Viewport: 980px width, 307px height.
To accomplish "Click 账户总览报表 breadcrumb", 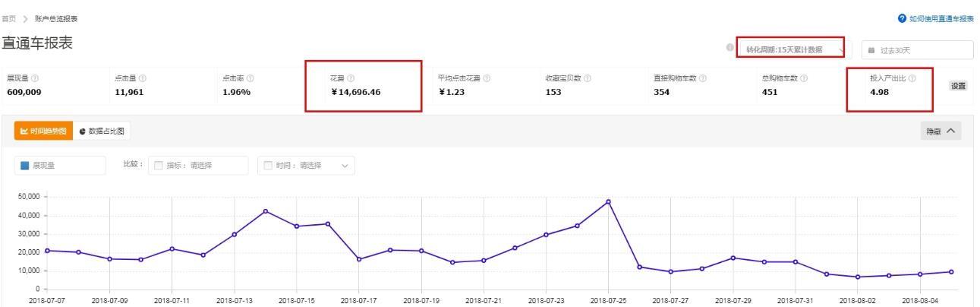I will 56,18.
